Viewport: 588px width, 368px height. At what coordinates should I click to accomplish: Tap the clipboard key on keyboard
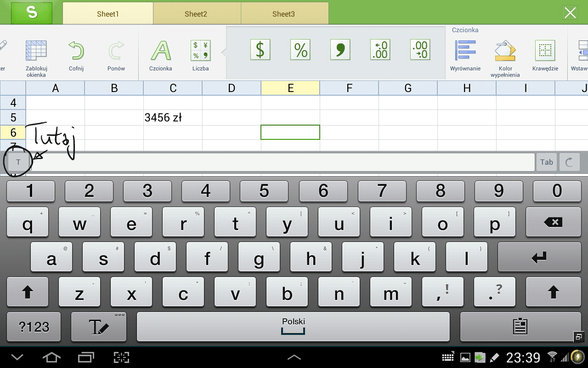[x=520, y=327]
